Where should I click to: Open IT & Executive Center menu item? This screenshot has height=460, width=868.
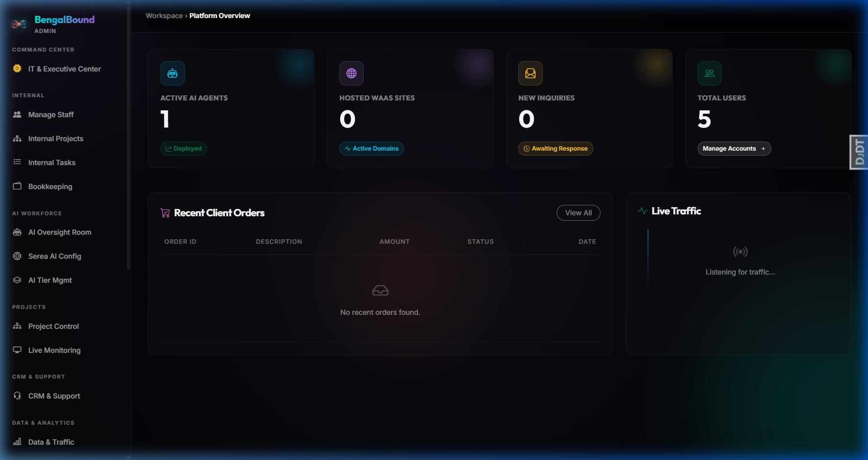click(64, 69)
